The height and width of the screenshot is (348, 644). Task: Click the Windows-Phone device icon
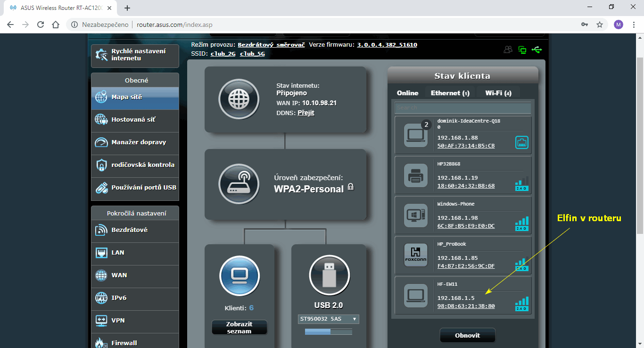415,215
